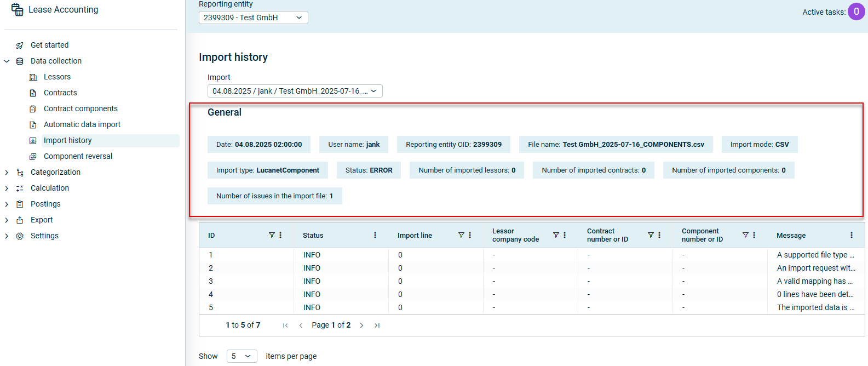Expand the Export section
The height and width of the screenshot is (366, 868).
pyautogui.click(x=7, y=220)
